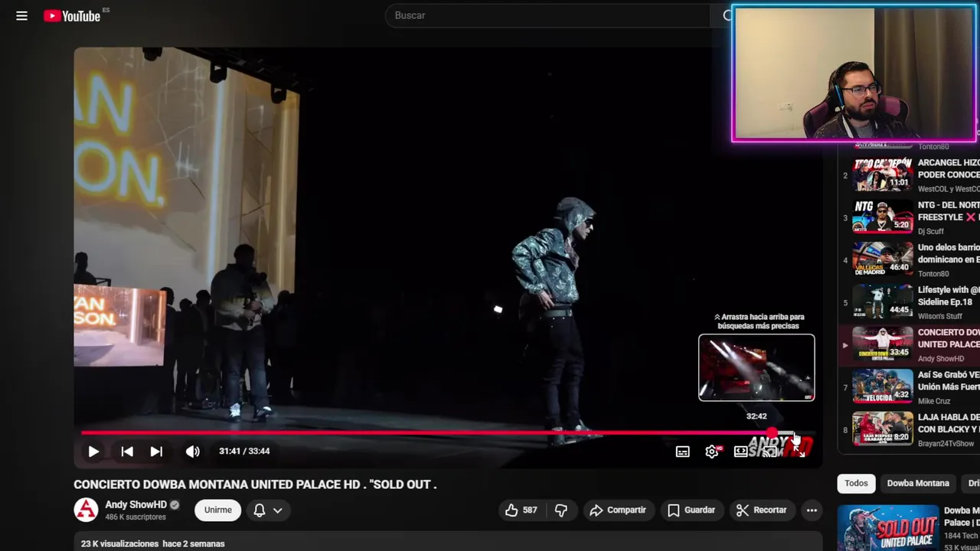Open the YouTube hamburger guide menu
The height and width of the screenshot is (551, 980).
pos(21,15)
